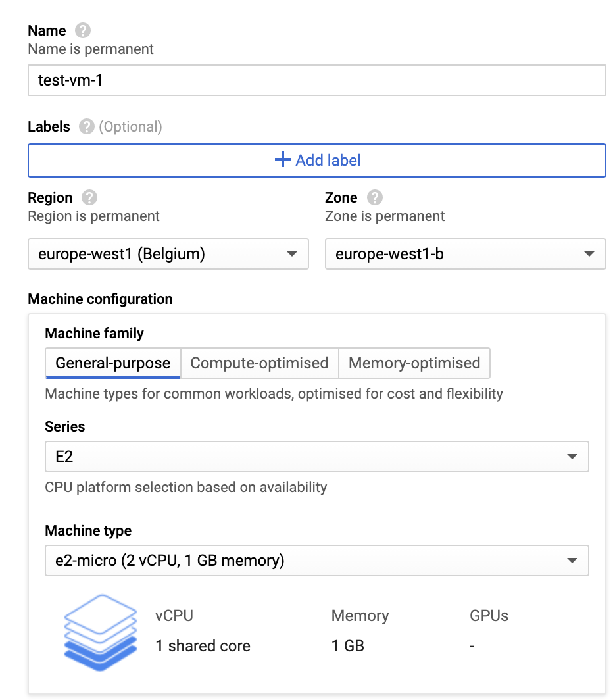
Task: Click the '1 GB' Memory value
Action: point(348,646)
